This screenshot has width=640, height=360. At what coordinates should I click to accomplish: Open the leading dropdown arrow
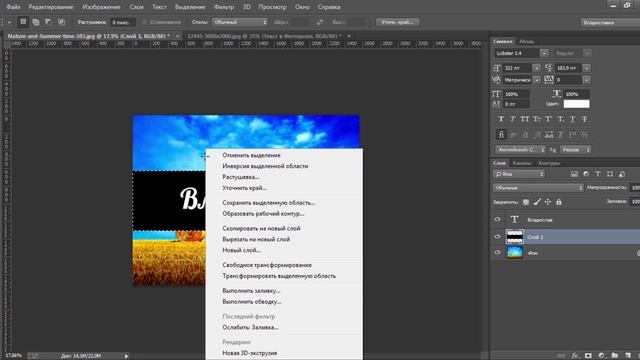(x=587, y=68)
